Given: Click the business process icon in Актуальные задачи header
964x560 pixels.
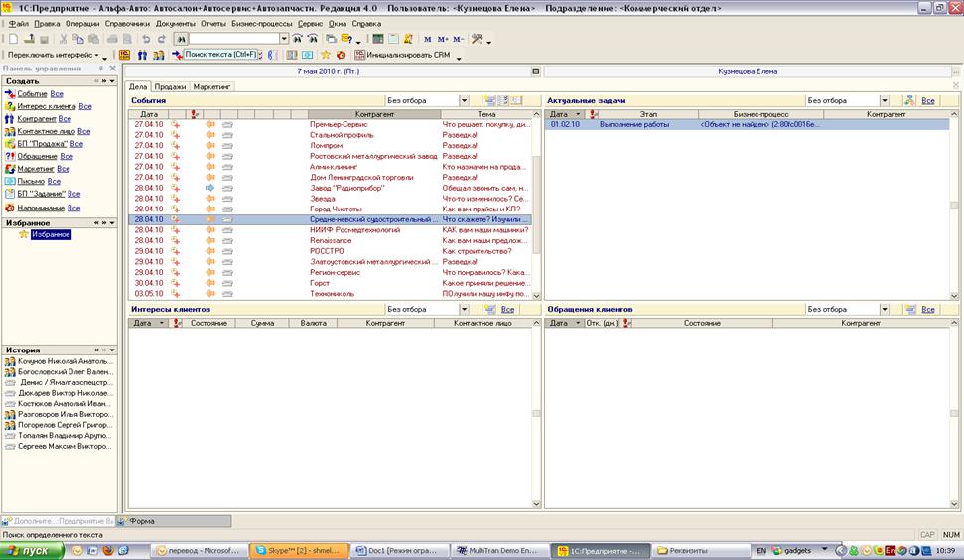Looking at the screenshot, I should (x=909, y=100).
